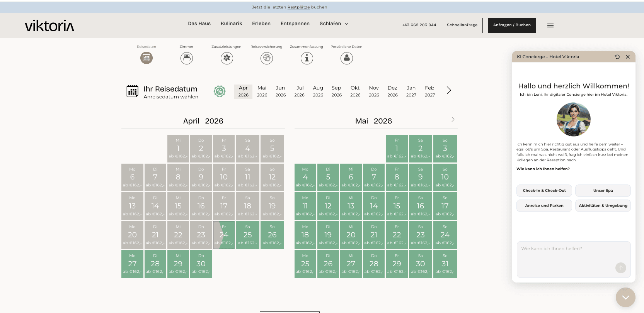Advance the month list with right chevron
The height and width of the screenshot is (313, 644).
449,90
